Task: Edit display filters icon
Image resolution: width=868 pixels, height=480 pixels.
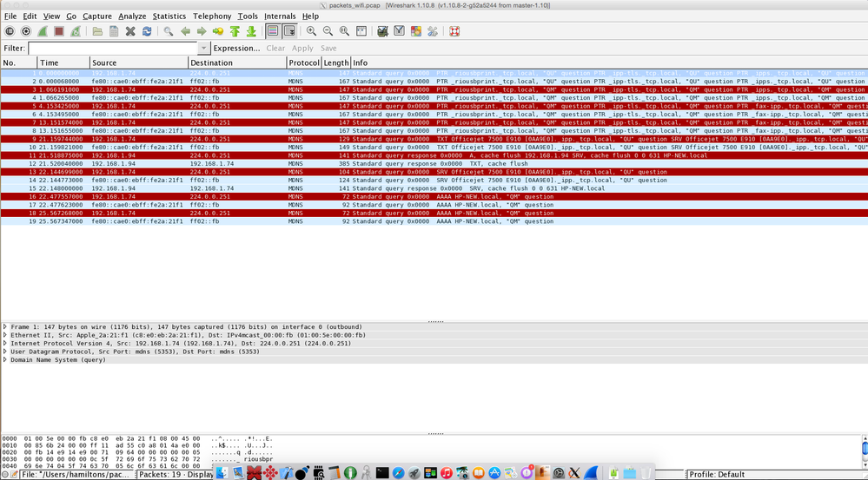Action: click(399, 31)
